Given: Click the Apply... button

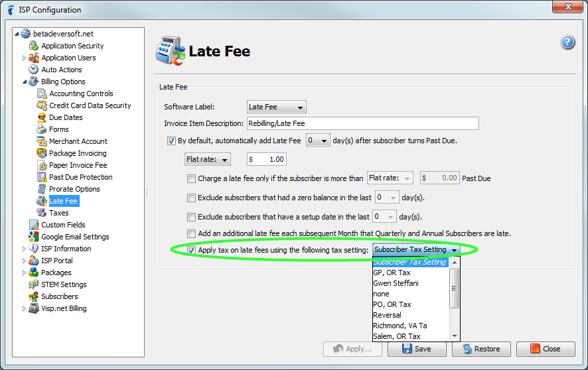Looking at the screenshot, I should [352, 349].
